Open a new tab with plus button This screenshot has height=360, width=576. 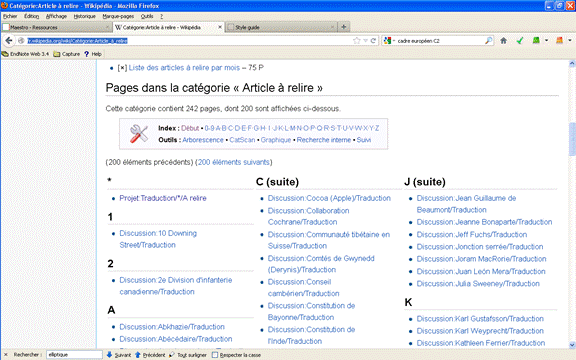tap(344, 27)
